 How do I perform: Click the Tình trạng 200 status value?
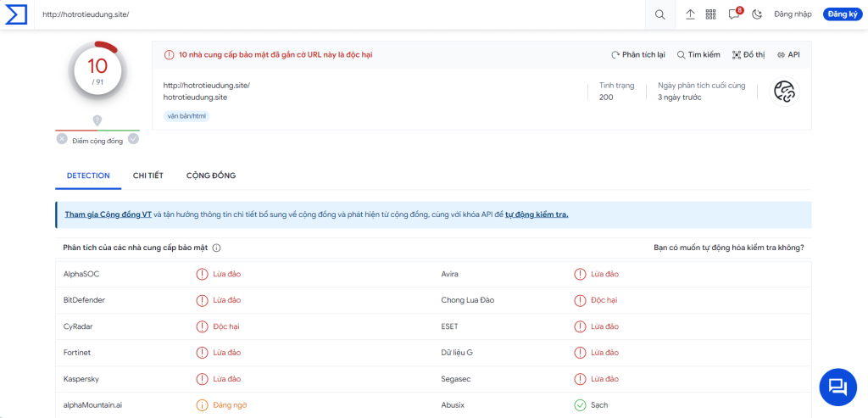pyautogui.click(x=606, y=98)
